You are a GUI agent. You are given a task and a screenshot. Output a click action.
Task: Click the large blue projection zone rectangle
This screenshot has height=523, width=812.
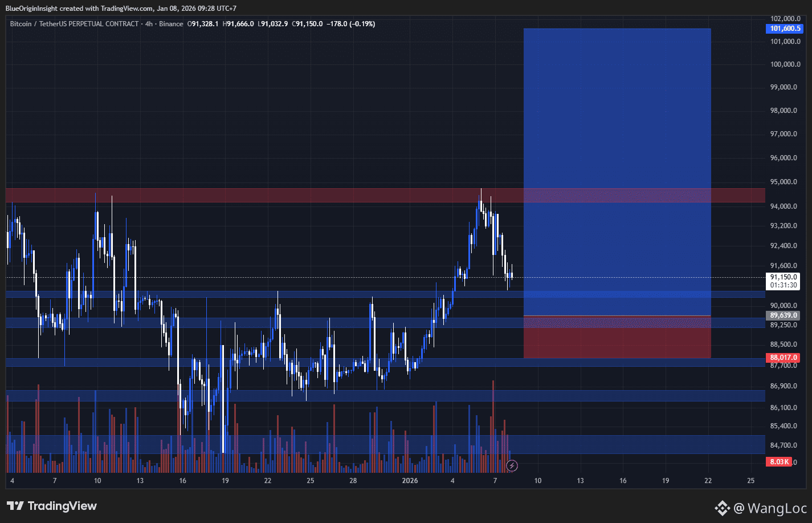[617, 114]
